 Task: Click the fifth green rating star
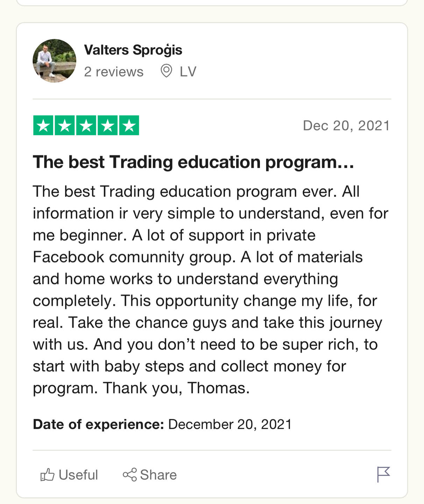129,125
